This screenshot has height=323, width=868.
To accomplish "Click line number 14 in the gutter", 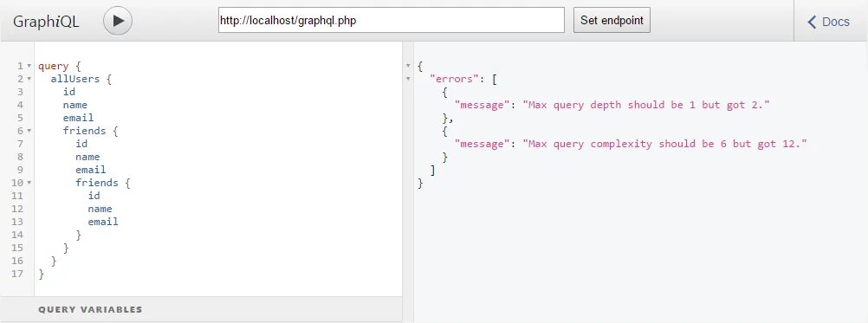I will (17, 235).
